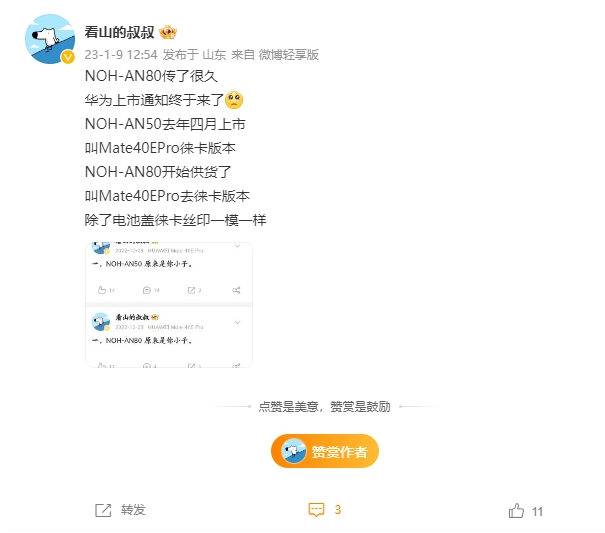The height and width of the screenshot is (533, 605).
Task: Click repost icon in first embedded post
Action: (x=191, y=290)
